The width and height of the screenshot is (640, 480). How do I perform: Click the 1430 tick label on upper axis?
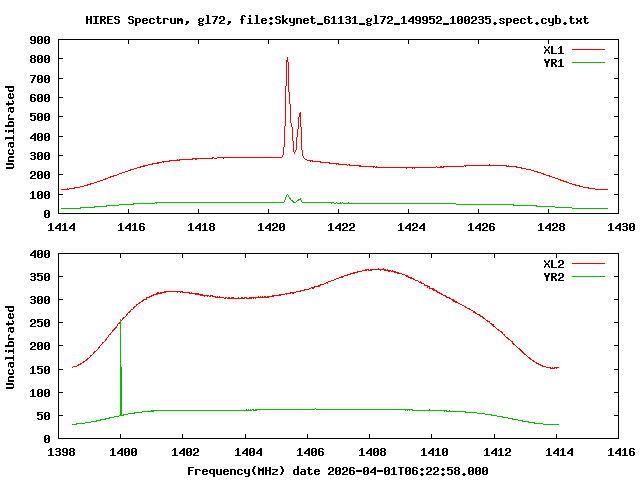[x=621, y=227]
